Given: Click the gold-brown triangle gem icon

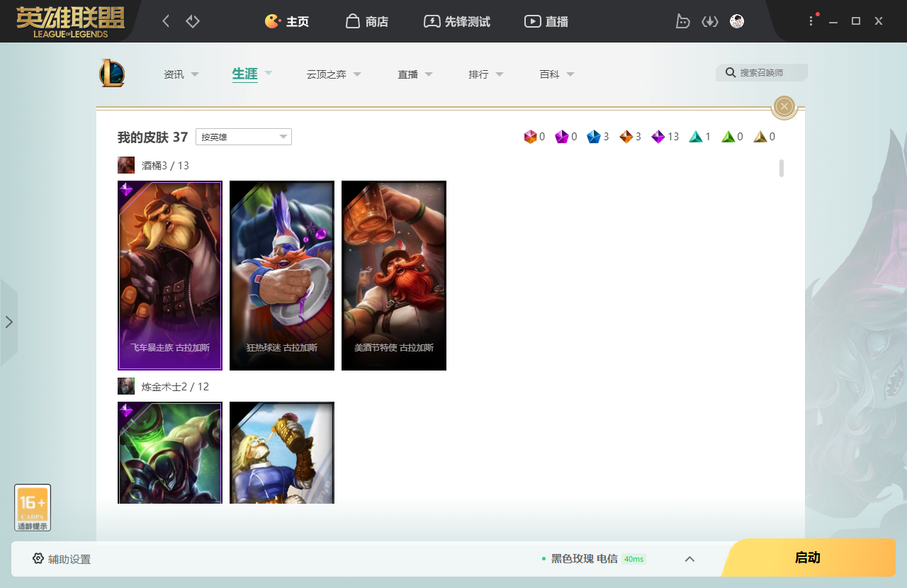Looking at the screenshot, I should (x=760, y=137).
